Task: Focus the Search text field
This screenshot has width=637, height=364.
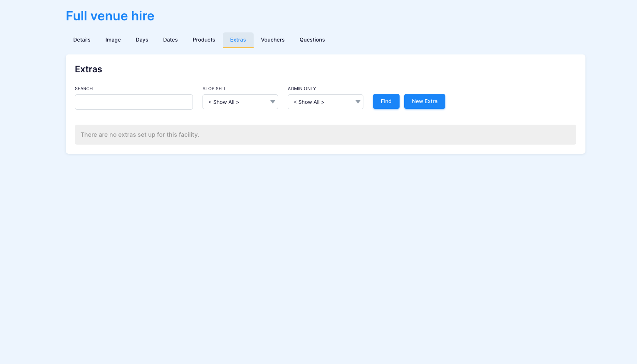Action: [134, 102]
